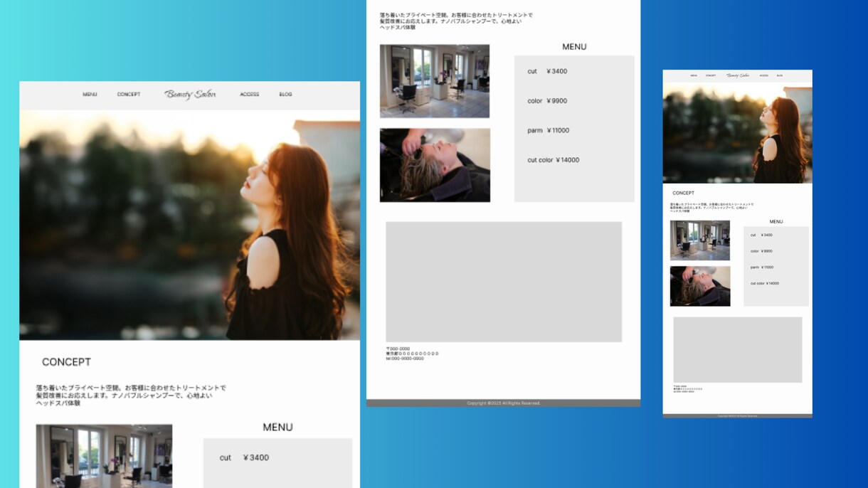Open MENU link in right small mockup
Image resolution: width=868 pixels, height=488 pixels.
tap(694, 75)
